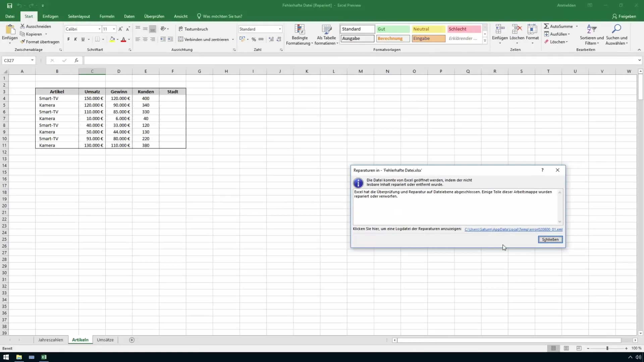Center text horizontally
The width and height of the screenshot is (644, 362).
145,39
